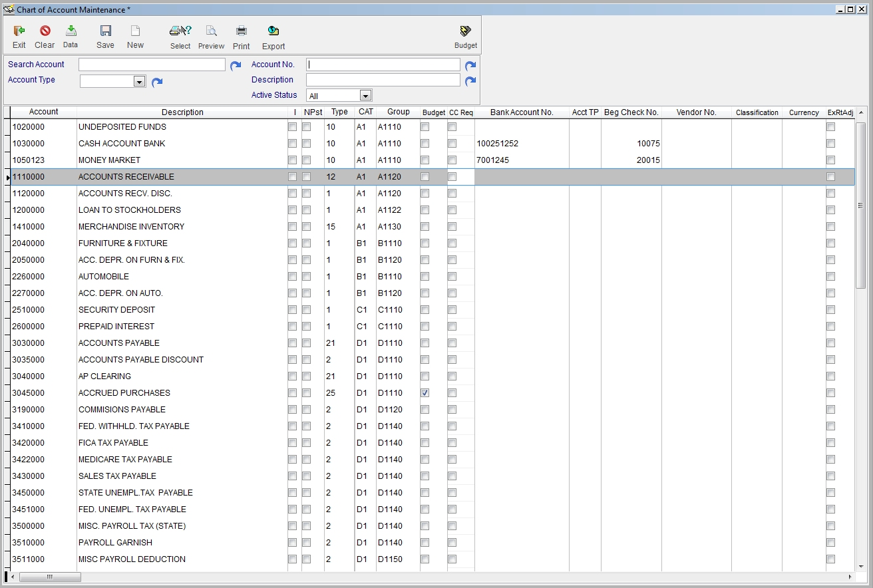Image resolution: width=873 pixels, height=588 pixels.
Task: Enable ExRtAdj checkbox for UNDEPOSITED FUNDS row
Action: pyautogui.click(x=830, y=127)
